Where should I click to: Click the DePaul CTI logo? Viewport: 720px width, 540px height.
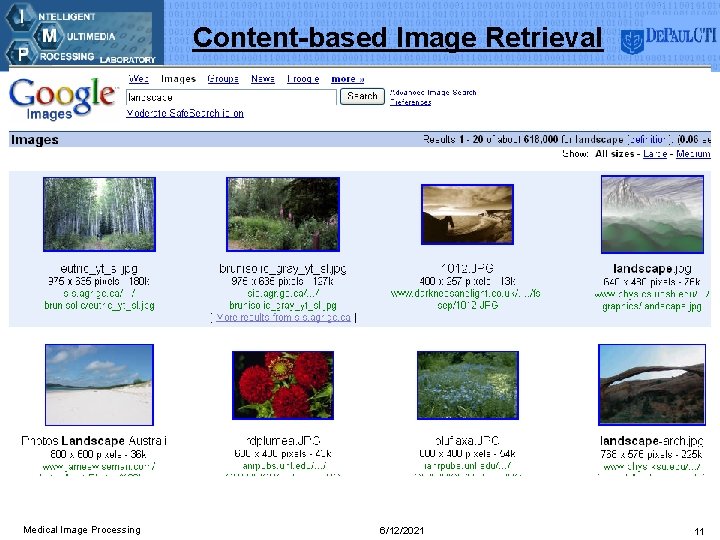click(x=668, y=40)
